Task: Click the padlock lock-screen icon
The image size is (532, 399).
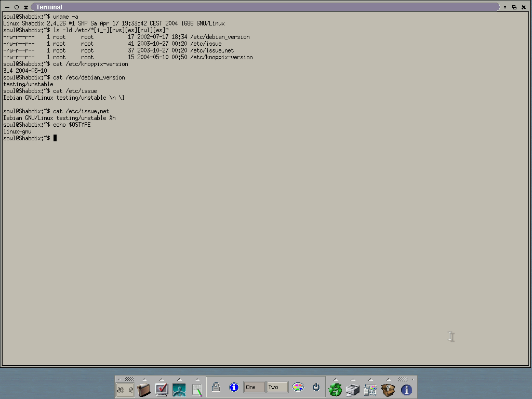Action: tap(216, 387)
